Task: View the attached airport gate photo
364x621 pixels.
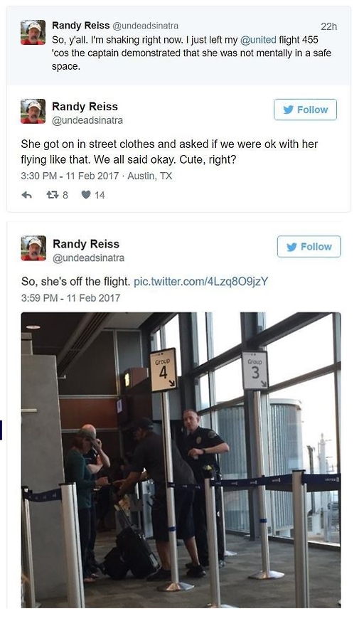Action: coord(181,460)
